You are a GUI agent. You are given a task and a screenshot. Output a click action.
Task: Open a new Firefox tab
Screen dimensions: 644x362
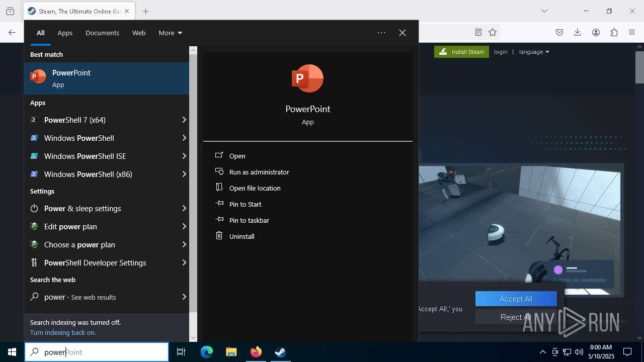[x=145, y=11]
